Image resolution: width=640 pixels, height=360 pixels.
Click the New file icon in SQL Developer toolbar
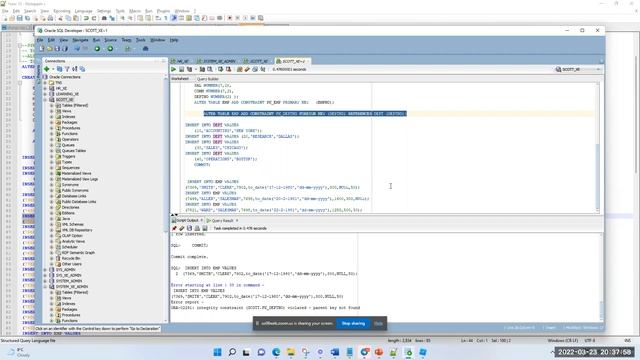coord(42,49)
